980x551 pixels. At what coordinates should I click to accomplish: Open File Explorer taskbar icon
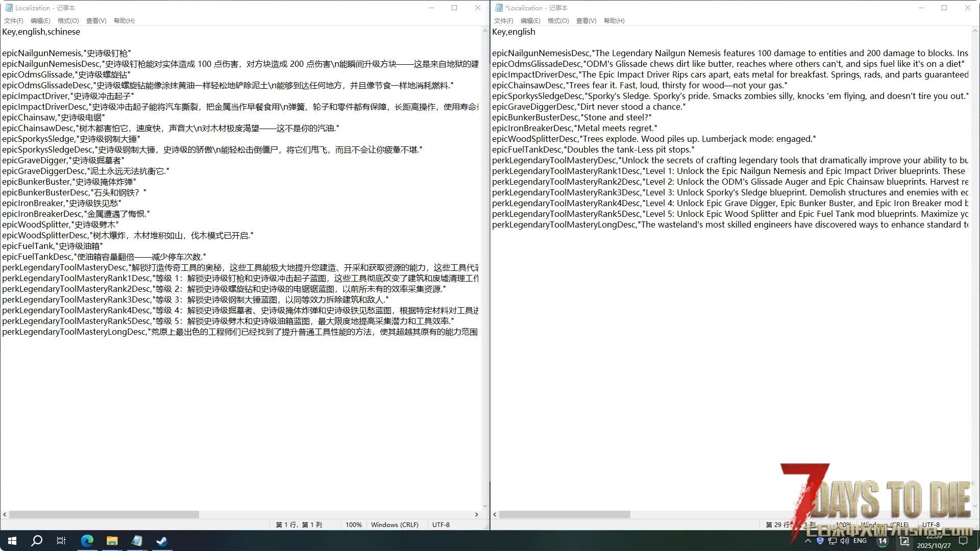pyautogui.click(x=112, y=541)
